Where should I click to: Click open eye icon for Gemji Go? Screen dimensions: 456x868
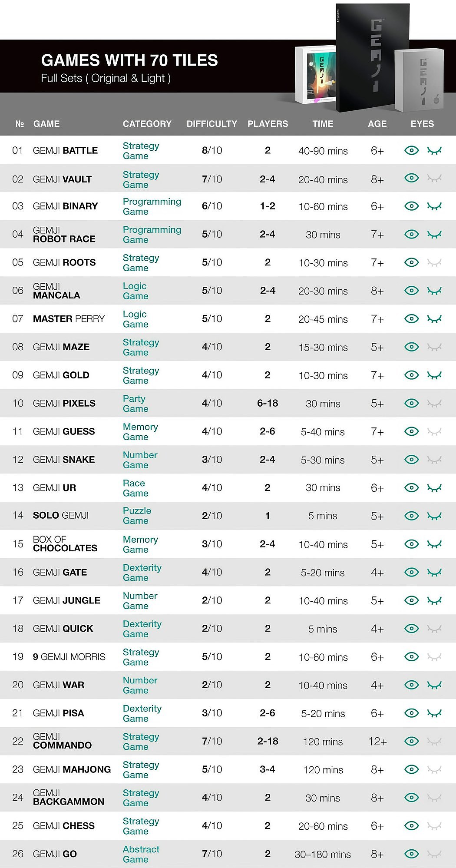411,854
